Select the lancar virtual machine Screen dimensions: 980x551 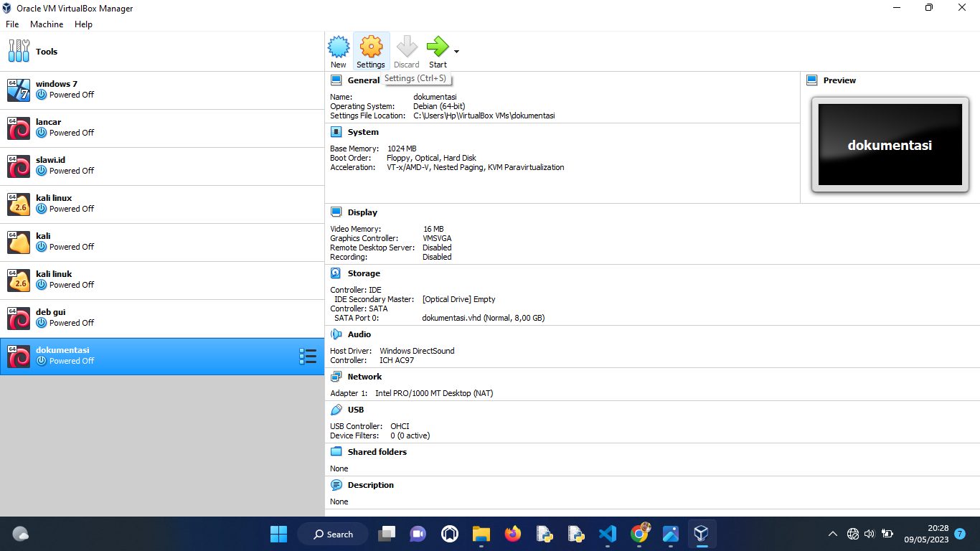[162, 128]
